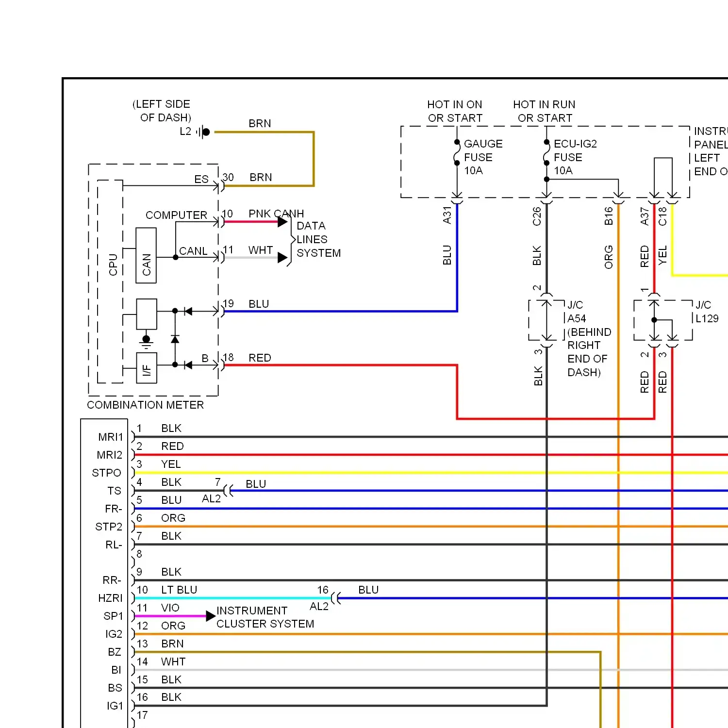Click the "CANL" terminal label
Image resolution: width=728 pixels, height=728 pixels.
tap(193, 251)
